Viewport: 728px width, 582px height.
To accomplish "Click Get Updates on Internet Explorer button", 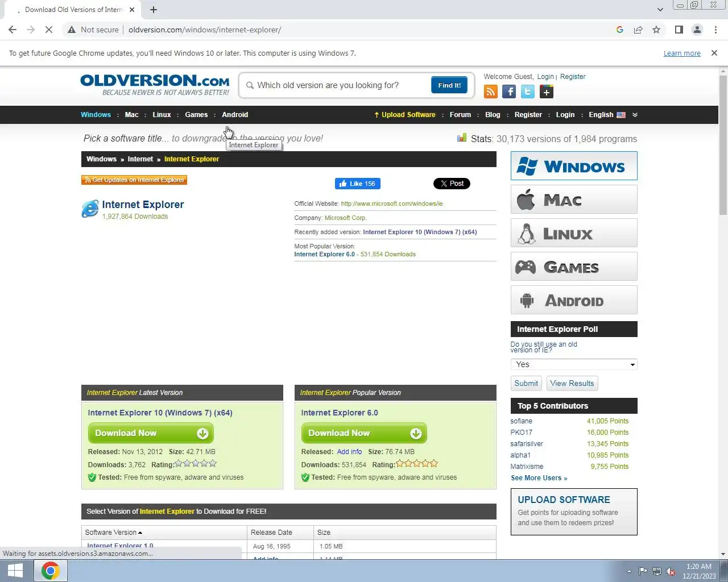I will pos(134,180).
